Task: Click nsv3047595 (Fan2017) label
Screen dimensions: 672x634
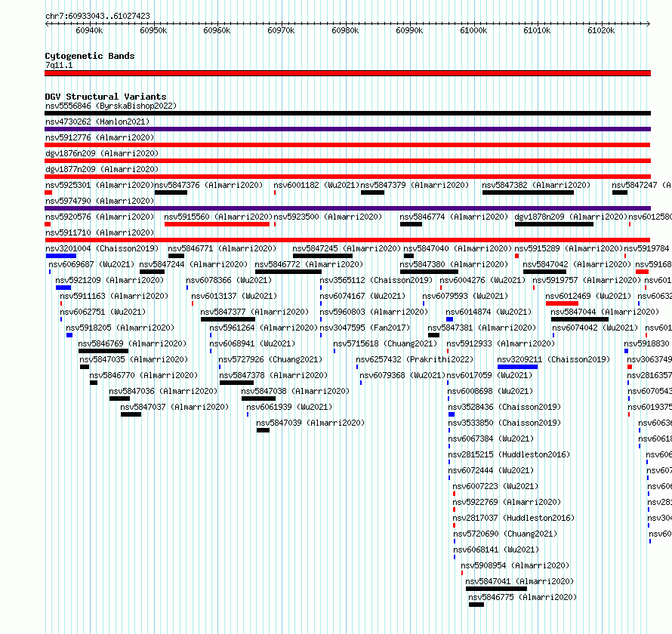Action: tap(365, 328)
